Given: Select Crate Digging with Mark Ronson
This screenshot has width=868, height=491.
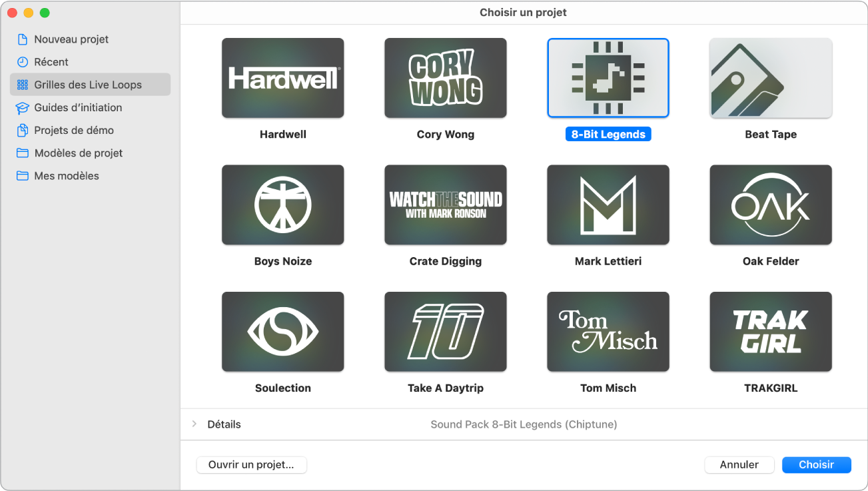Looking at the screenshot, I should pos(445,205).
